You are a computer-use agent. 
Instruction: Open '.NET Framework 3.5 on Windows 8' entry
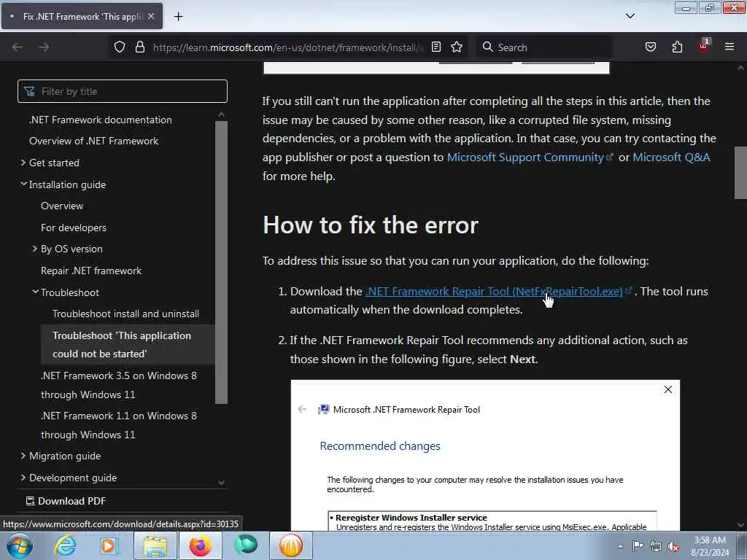click(x=119, y=385)
